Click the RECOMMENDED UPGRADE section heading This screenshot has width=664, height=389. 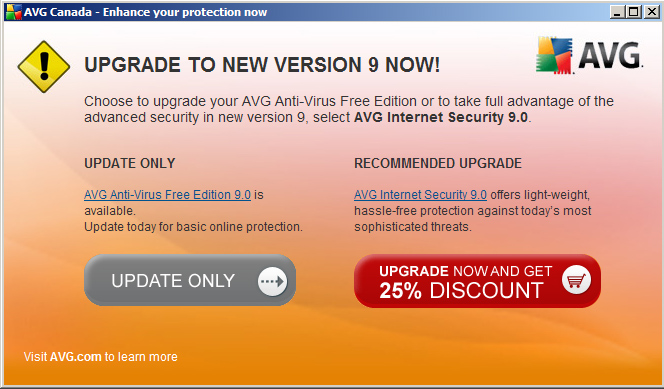coord(438,163)
